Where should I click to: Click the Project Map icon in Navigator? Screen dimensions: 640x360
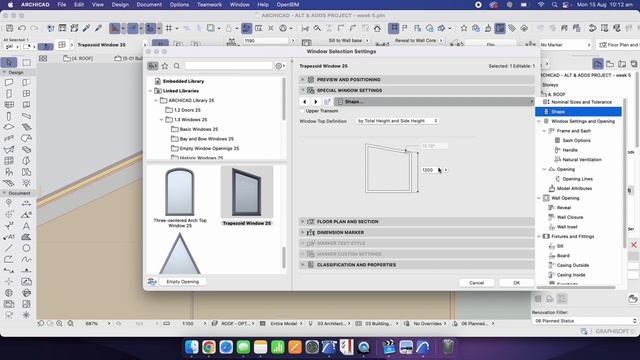tap(598, 64)
